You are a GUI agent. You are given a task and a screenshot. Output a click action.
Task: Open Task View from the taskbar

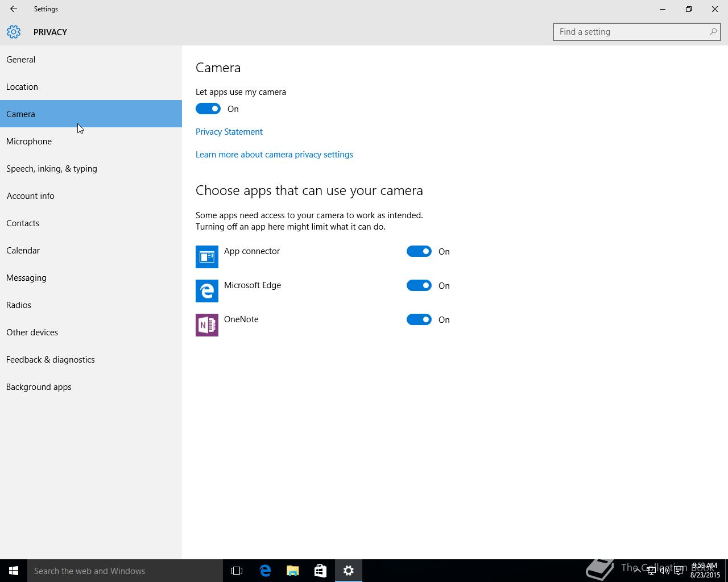coord(237,571)
